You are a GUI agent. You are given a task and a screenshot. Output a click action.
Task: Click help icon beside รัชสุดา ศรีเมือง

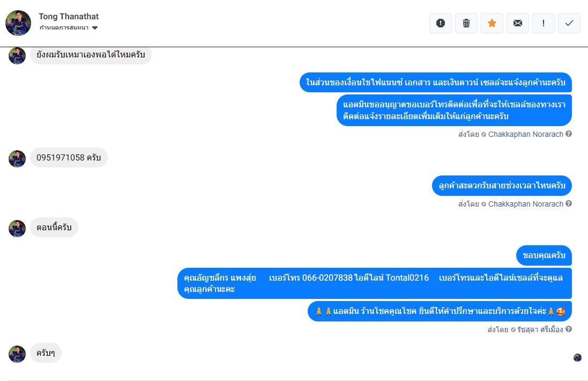point(569,329)
